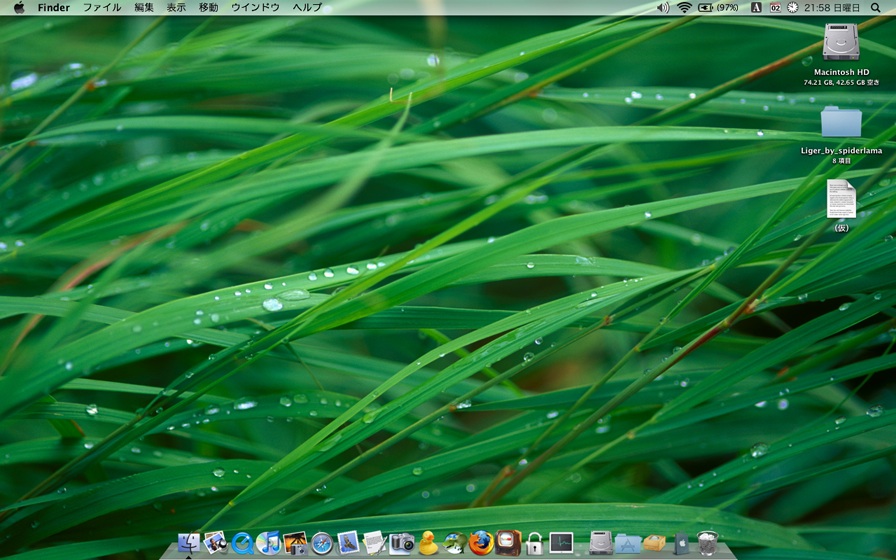The image size is (896, 560).
Task: Launch Preview from the Dock
Action: coord(215,542)
